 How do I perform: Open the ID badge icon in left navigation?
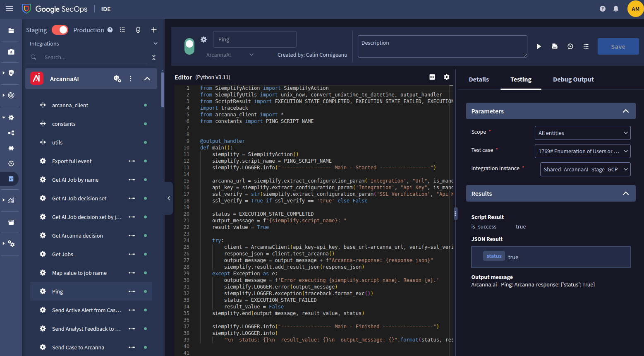(11, 52)
